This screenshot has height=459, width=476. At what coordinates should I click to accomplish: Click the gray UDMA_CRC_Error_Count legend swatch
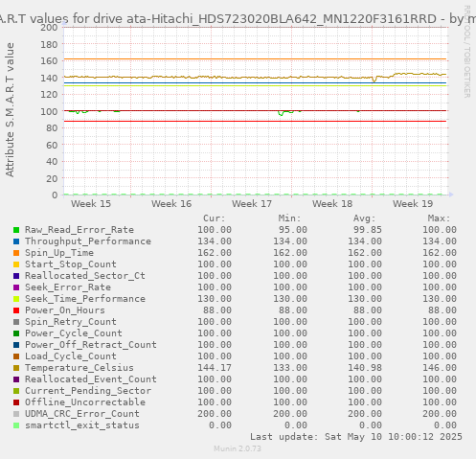tap(16, 414)
